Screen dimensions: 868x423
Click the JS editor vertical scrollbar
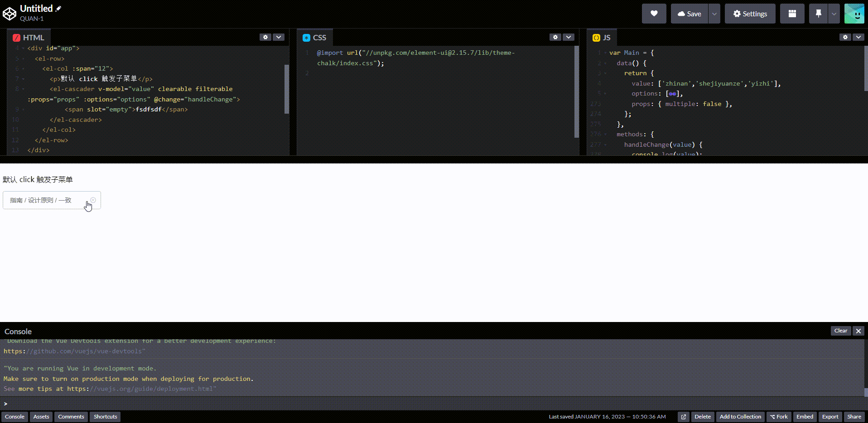click(866, 68)
